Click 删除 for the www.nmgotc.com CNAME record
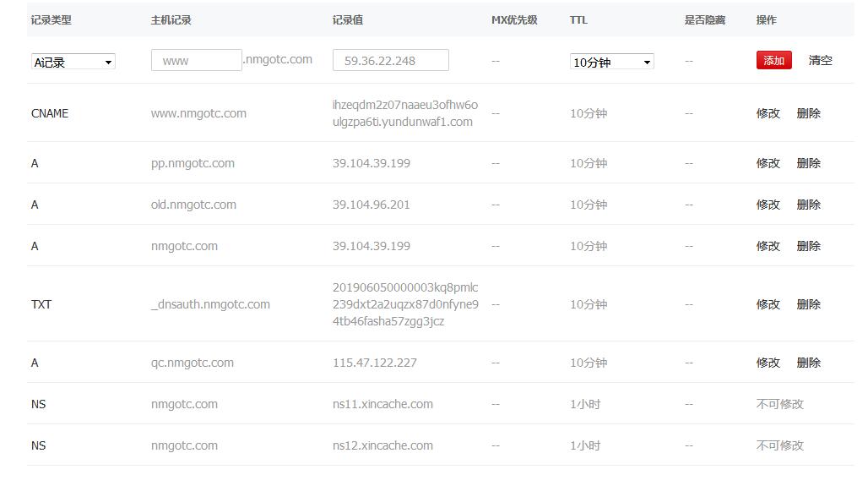868x486 pixels. click(x=808, y=113)
